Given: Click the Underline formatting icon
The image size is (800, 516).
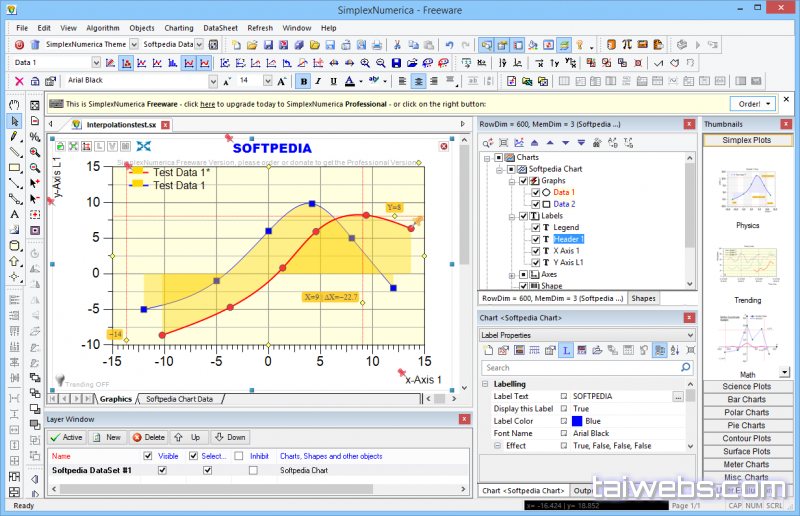Looking at the screenshot, I should tap(333, 81).
